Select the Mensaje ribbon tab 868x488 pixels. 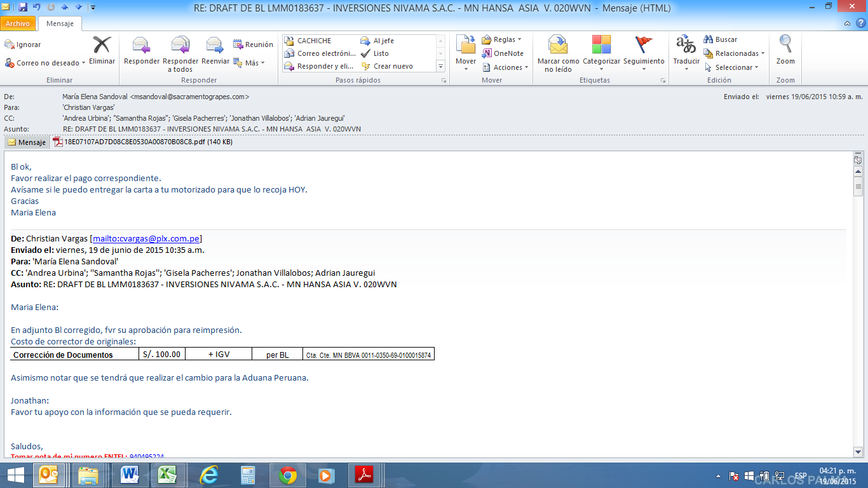point(60,24)
